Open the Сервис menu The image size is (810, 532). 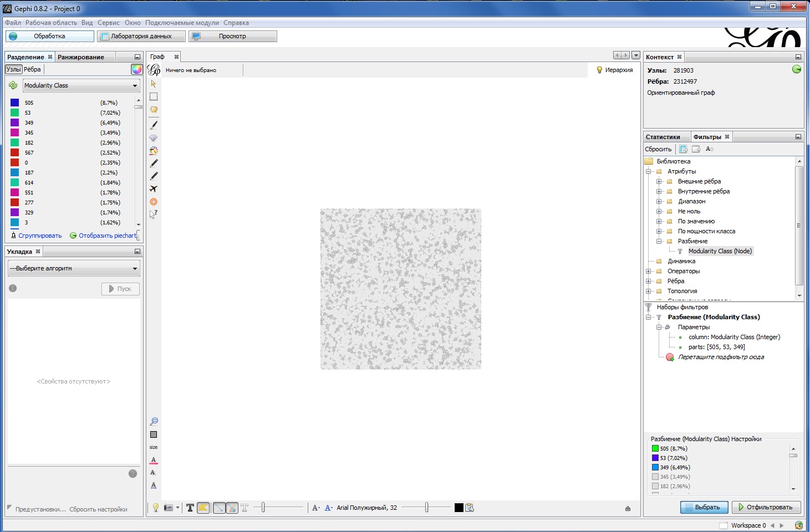tap(109, 23)
